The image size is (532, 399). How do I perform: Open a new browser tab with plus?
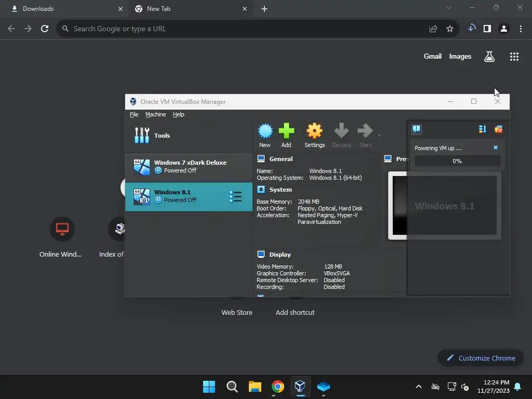(264, 9)
